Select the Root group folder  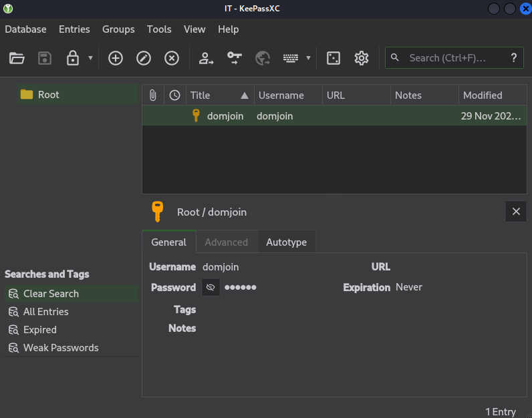[78, 95]
